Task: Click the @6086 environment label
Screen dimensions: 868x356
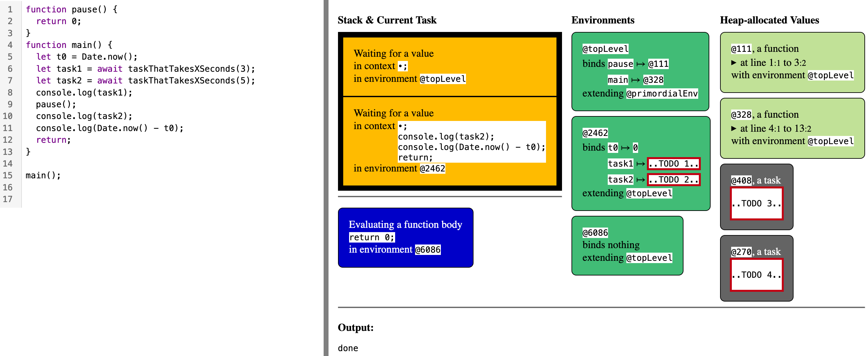Action: (x=595, y=233)
